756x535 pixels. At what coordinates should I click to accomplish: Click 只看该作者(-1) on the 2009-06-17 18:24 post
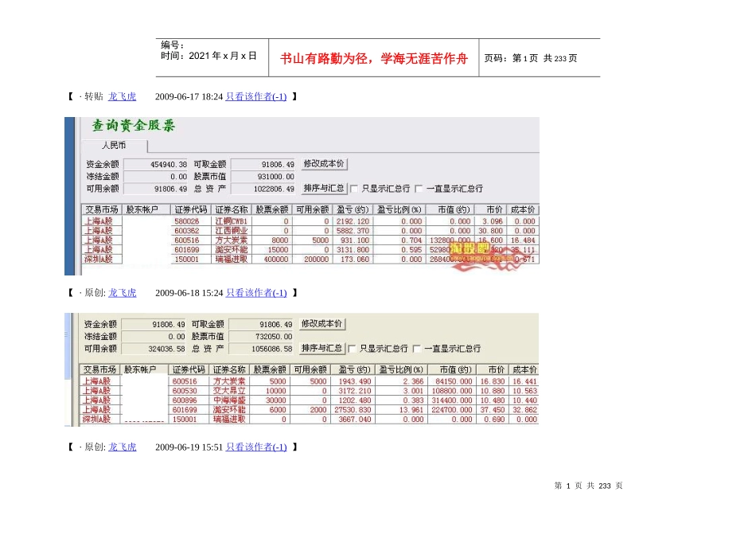(256, 96)
